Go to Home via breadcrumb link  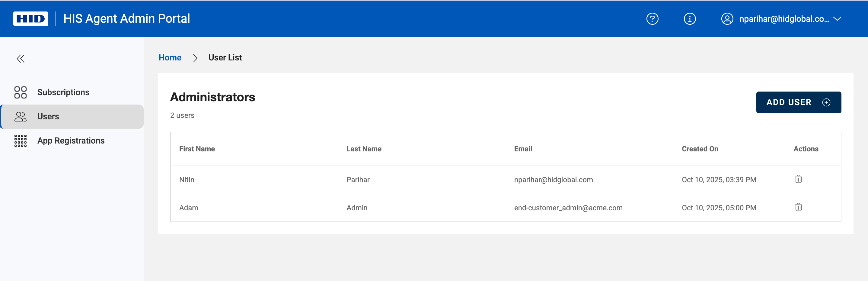170,58
